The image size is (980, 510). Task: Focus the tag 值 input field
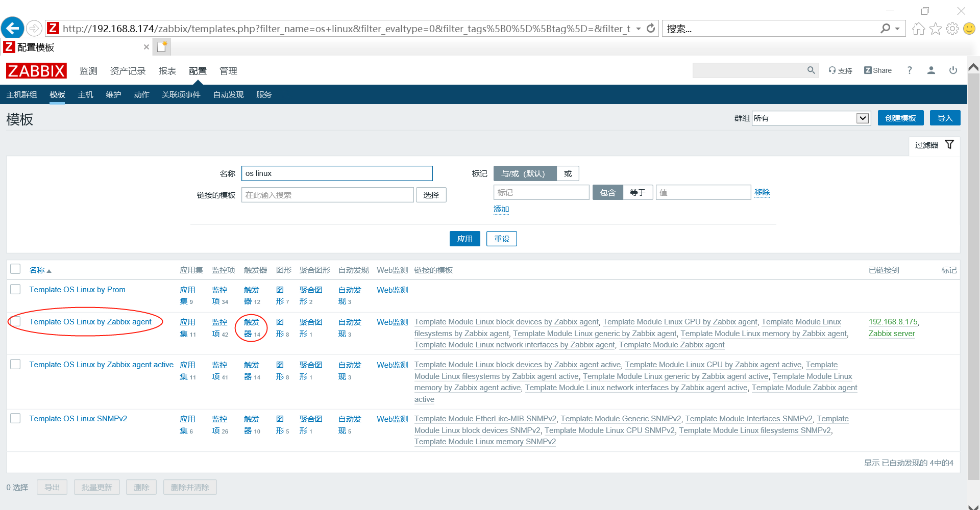point(703,192)
